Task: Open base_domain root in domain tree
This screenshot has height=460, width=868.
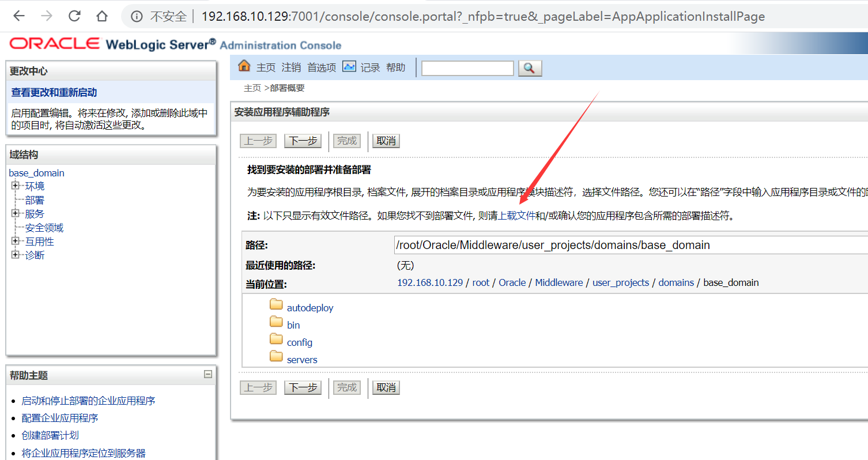Action: (37, 173)
